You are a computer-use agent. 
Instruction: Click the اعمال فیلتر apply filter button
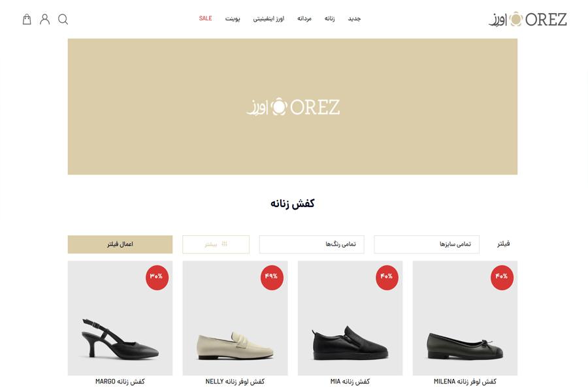tap(120, 244)
